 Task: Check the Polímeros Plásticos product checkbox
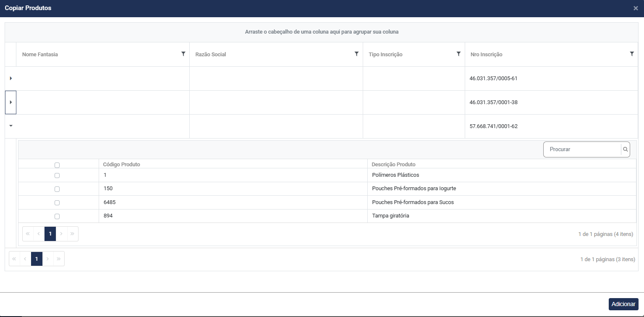coord(57,176)
